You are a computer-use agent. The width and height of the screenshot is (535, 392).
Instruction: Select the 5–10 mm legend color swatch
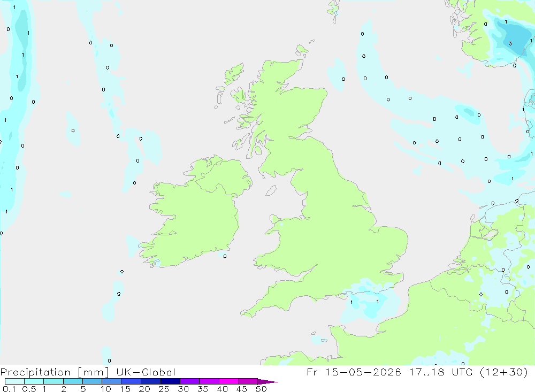pos(93,381)
